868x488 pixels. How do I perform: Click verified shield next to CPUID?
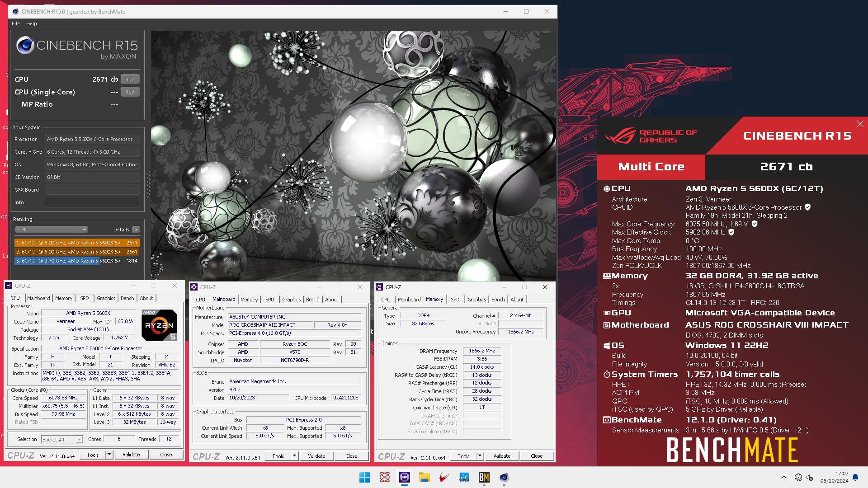tap(807, 207)
